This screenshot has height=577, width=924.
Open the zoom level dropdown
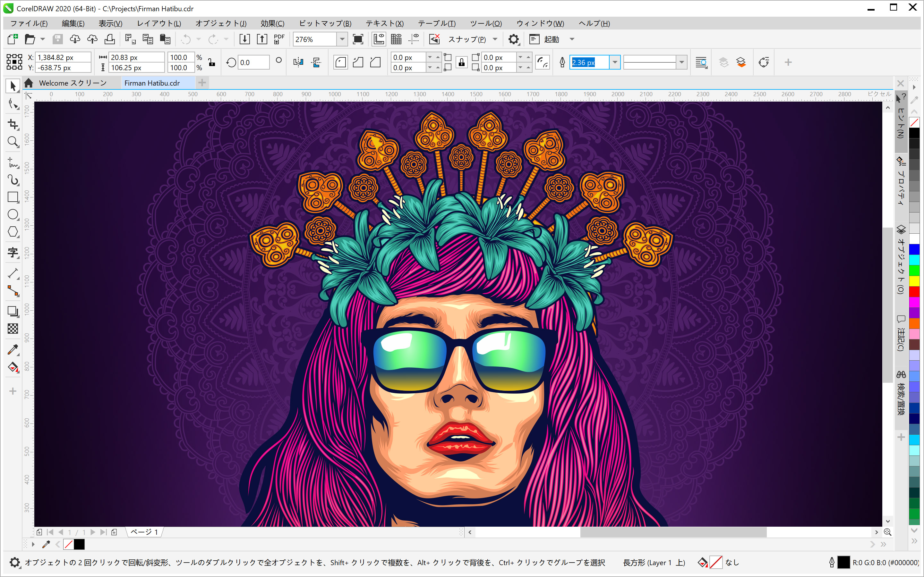[x=342, y=39]
